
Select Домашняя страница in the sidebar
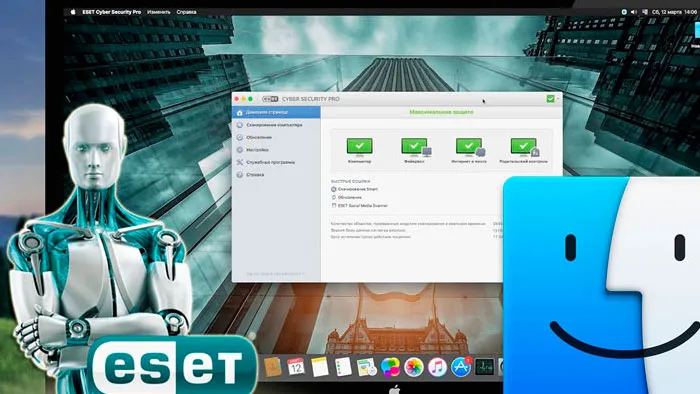tap(276, 112)
